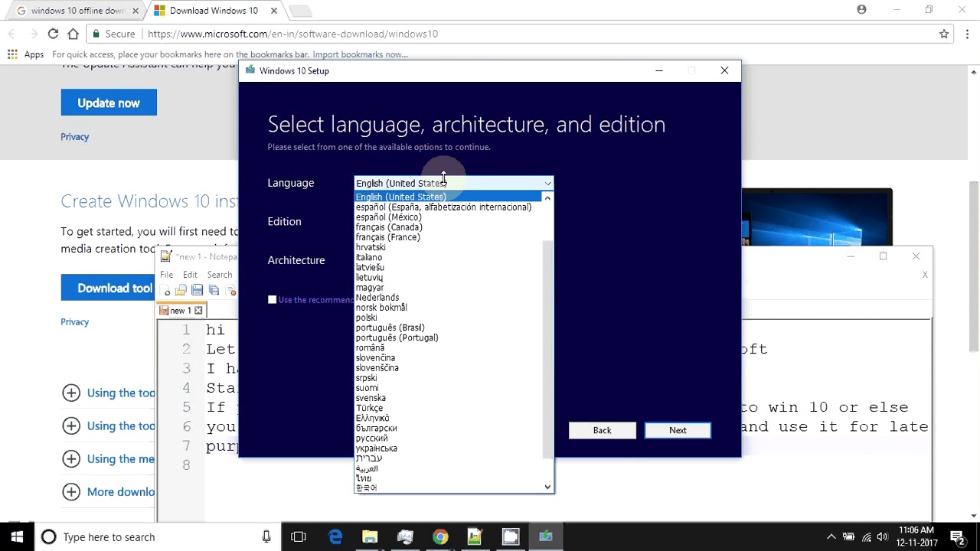
Task: Create a new file in the Notepad++ toolbar
Action: point(166,291)
